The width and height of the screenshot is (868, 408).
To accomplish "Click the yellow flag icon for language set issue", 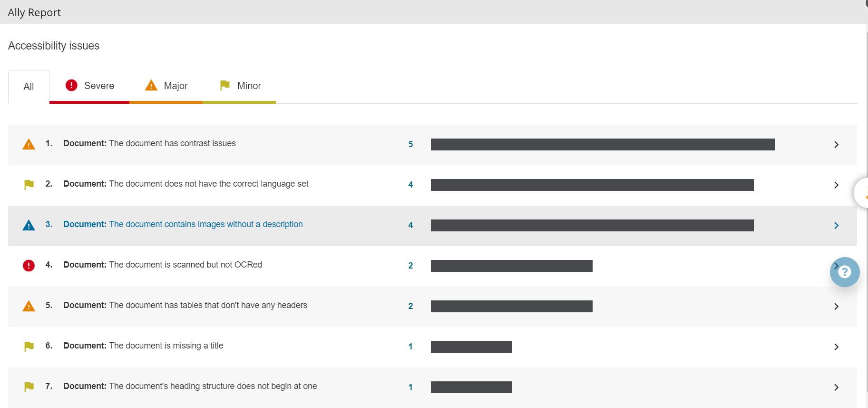I will point(29,185).
